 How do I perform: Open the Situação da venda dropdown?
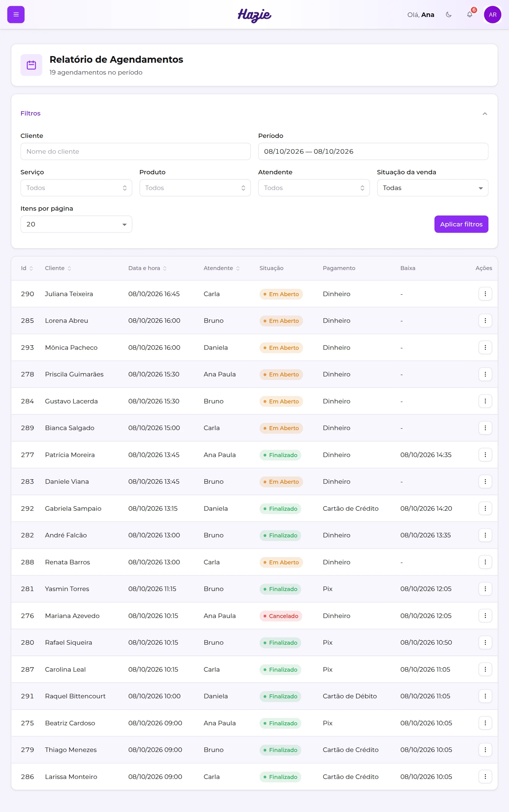[433, 188]
